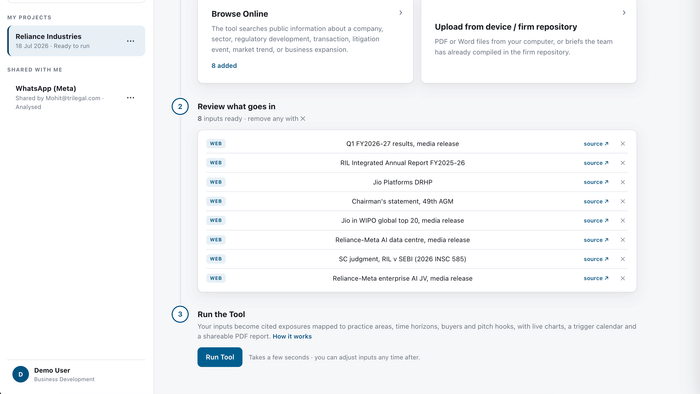Click WEB badge on enterprise AI JV row
The height and width of the screenshot is (394, 700).
click(x=216, y=278)
